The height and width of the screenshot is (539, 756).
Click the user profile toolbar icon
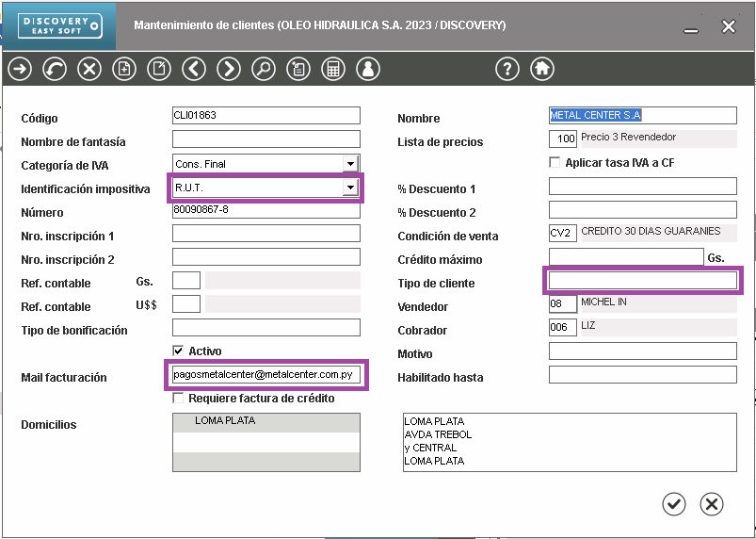point(367,69)
